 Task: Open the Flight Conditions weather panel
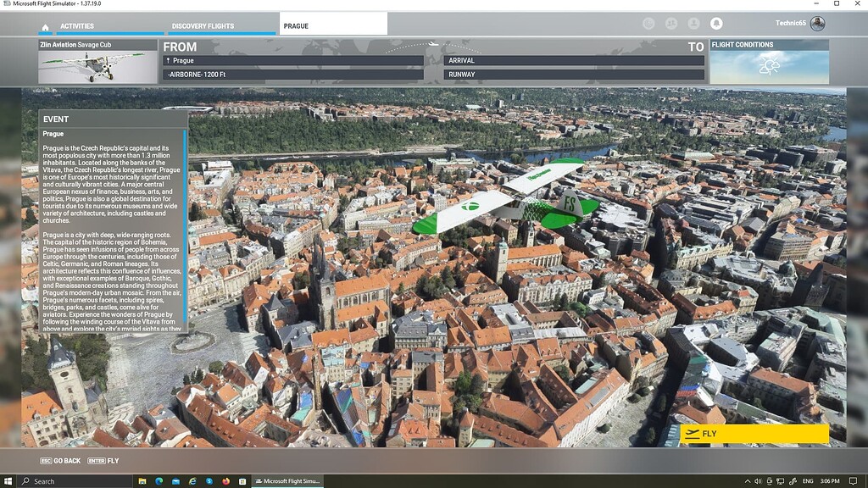pos(770,61)
